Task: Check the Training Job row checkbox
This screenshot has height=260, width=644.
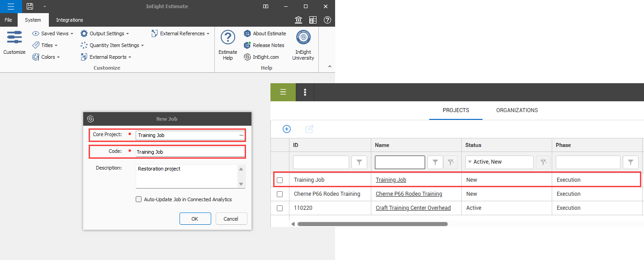Action: click(279, 180)
